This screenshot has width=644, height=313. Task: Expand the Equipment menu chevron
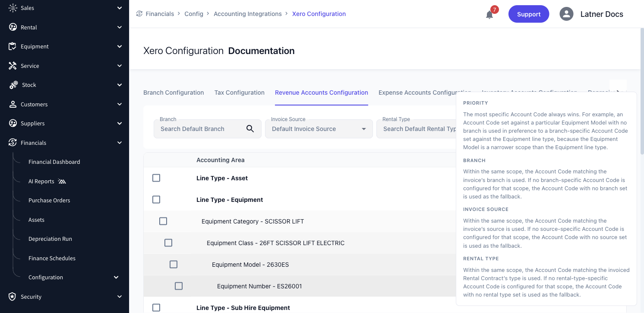click(x=120, y=46)
